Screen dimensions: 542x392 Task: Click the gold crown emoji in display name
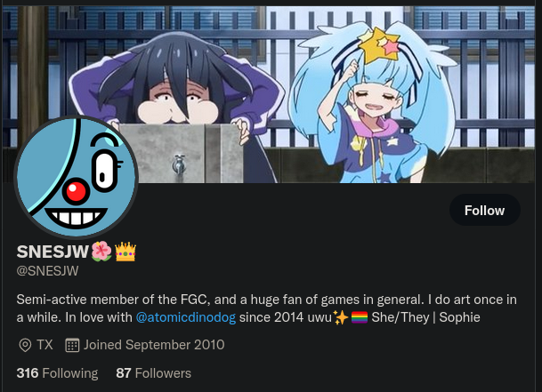[125, 252]
